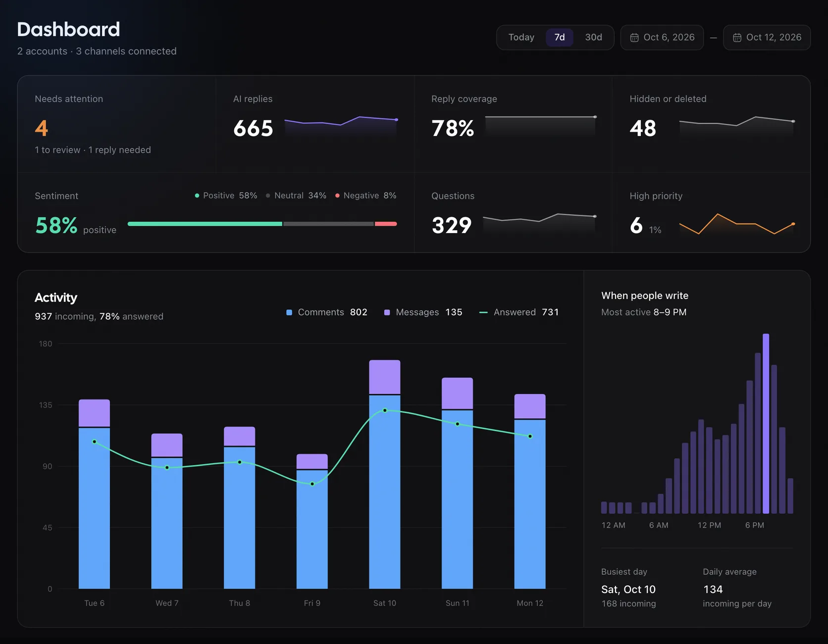This screenshot has width=828, height=644.
Task: Open the Oct 6, 2026 start date picker
Action: (662, 38)
